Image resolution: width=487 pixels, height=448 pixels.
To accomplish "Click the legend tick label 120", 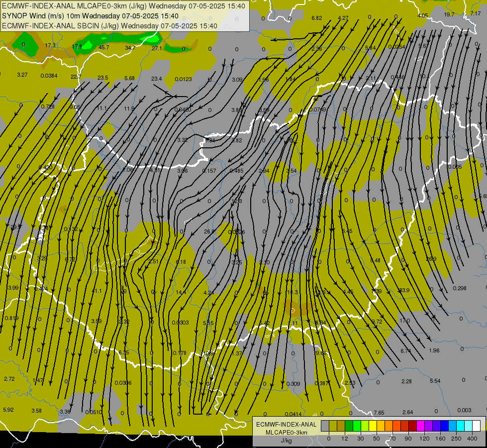I will (424, 439).
